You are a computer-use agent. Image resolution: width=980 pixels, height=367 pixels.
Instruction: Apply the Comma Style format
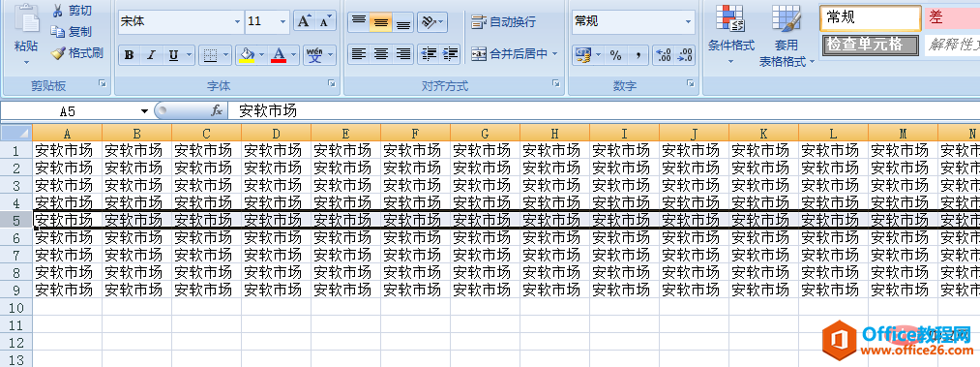click(x=638, y=55)
